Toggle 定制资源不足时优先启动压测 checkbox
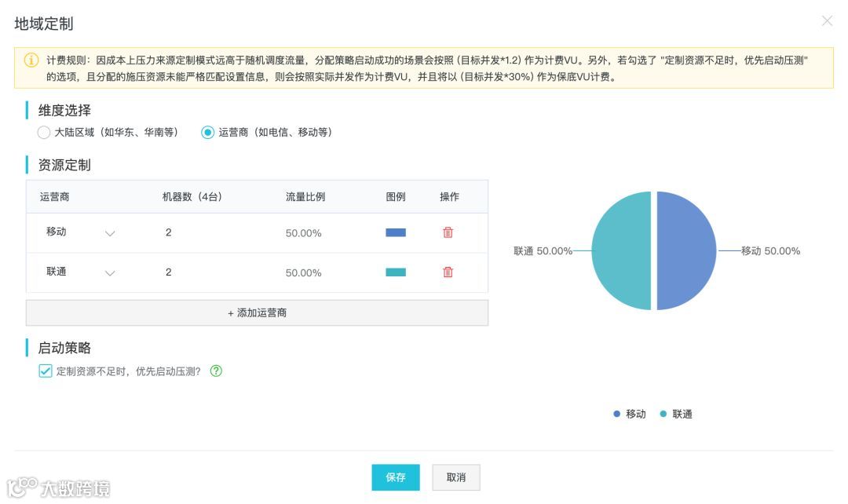The height and width of the screenshot is (504, 848). pyautogui.click(x=46, y=371)
